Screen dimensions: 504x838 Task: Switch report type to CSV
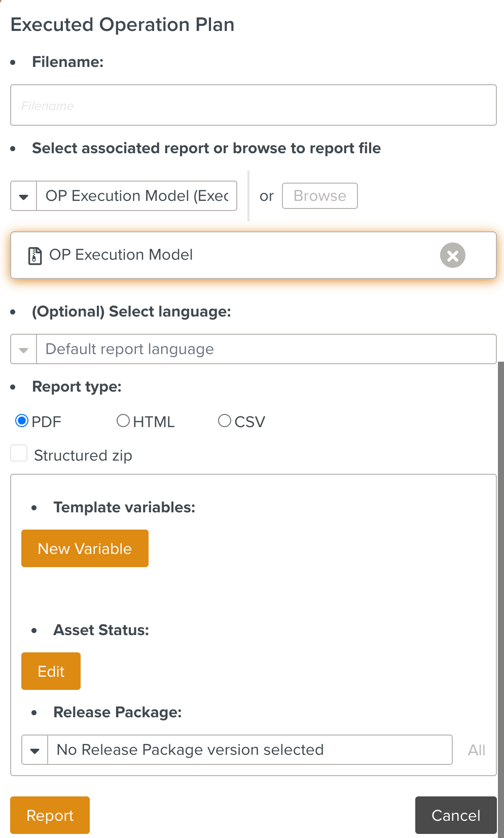225,421
